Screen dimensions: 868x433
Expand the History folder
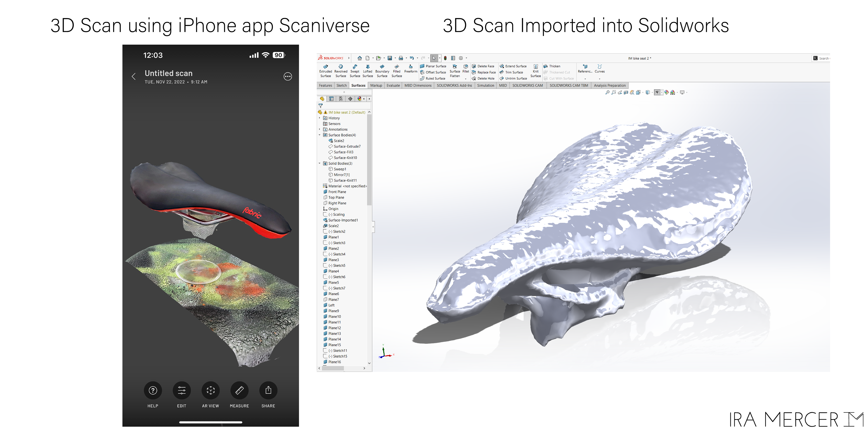coord(319,118)
